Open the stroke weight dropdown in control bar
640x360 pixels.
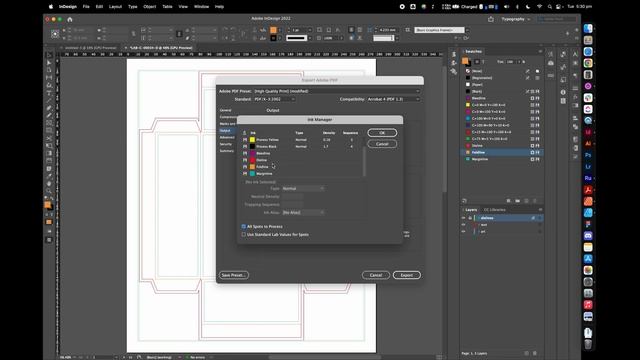[309, 30]
